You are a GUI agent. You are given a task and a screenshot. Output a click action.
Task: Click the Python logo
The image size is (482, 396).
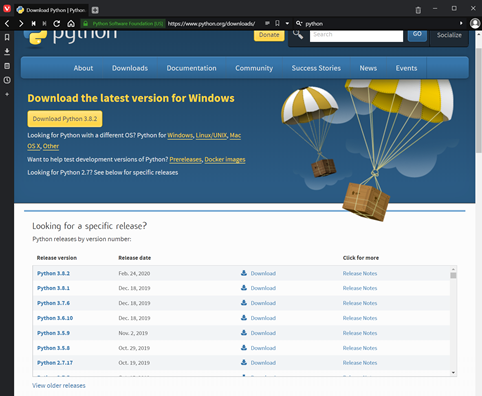70,37
